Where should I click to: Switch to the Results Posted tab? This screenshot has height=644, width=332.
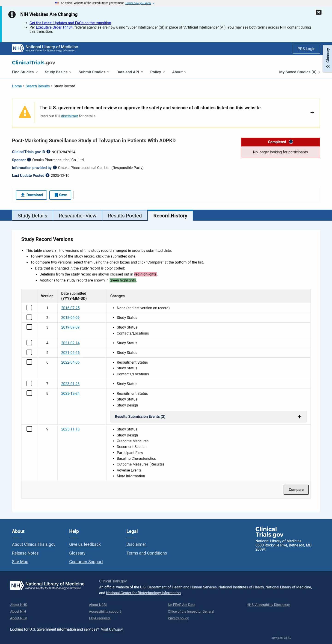pos(125,216)
